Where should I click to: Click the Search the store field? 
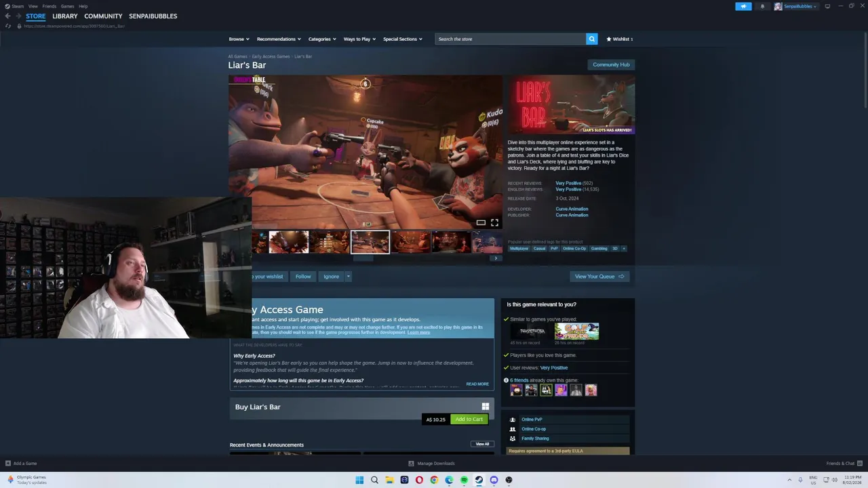click(510, 39)
